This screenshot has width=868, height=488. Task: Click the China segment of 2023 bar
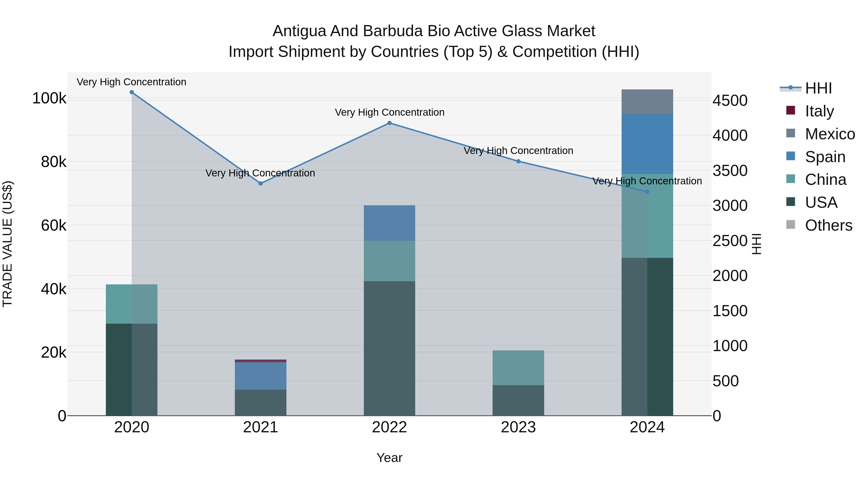tap(518, 368)
